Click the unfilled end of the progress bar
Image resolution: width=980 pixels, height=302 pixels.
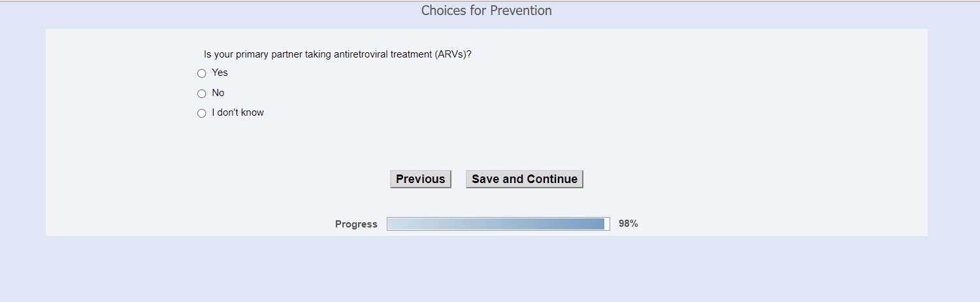[x=607, y=224]
